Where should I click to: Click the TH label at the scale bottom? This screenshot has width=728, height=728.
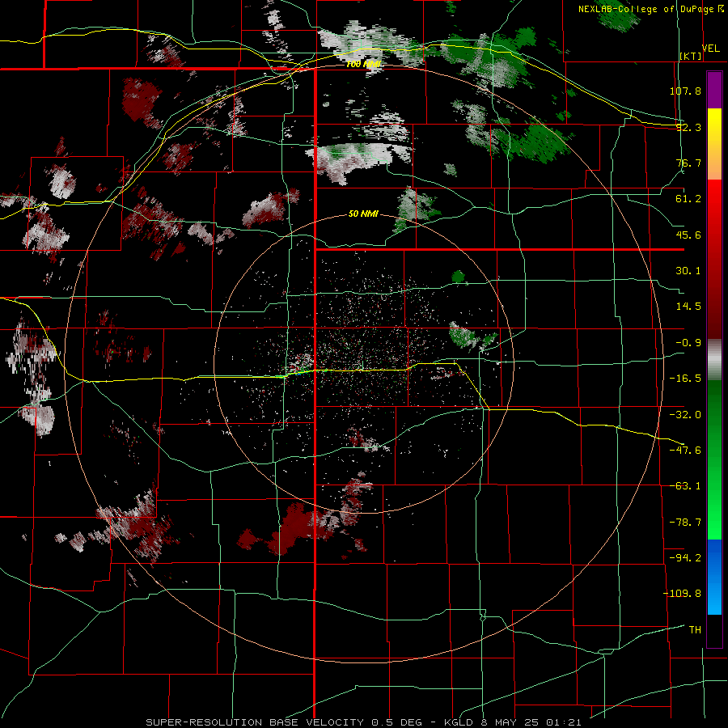click(695, 630)
